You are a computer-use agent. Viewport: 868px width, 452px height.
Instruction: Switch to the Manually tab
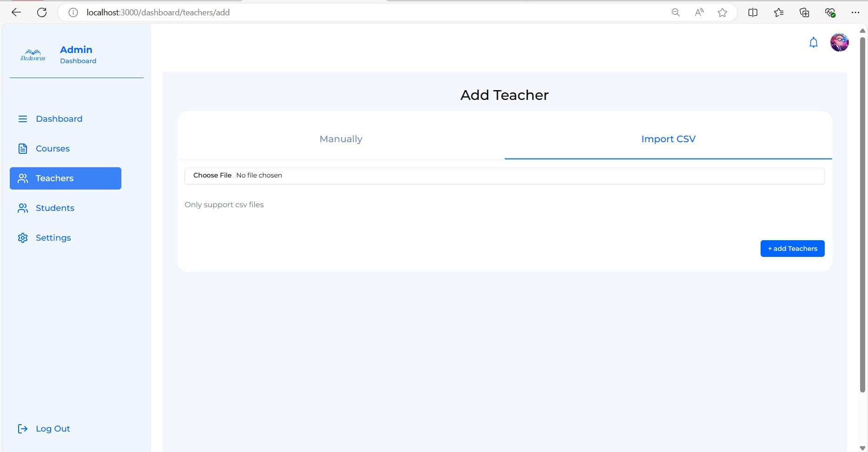click(341, 139)
